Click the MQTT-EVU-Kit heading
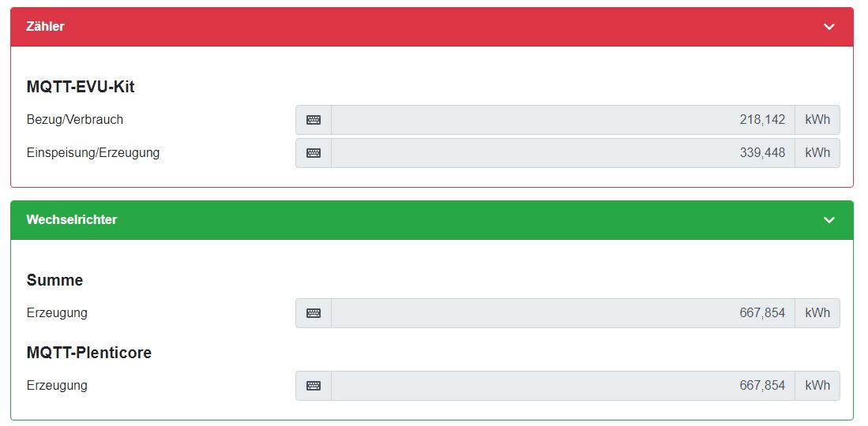Screen dimensions: 868x426 pos(81,87)
